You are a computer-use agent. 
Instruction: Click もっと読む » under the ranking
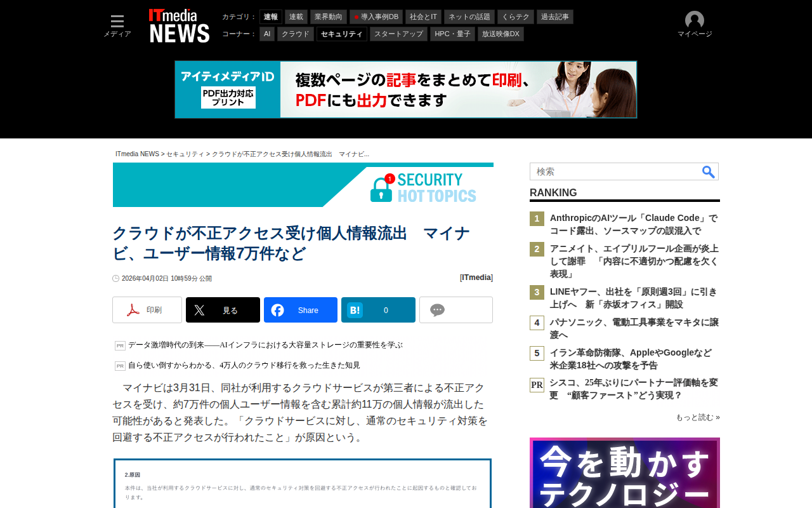698,417
